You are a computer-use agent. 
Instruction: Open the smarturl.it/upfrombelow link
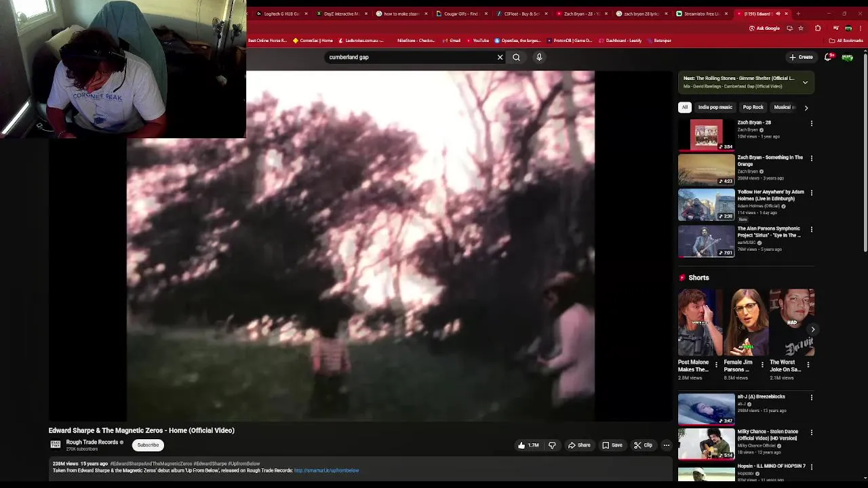pyautogui.click(x=326, y=470)
